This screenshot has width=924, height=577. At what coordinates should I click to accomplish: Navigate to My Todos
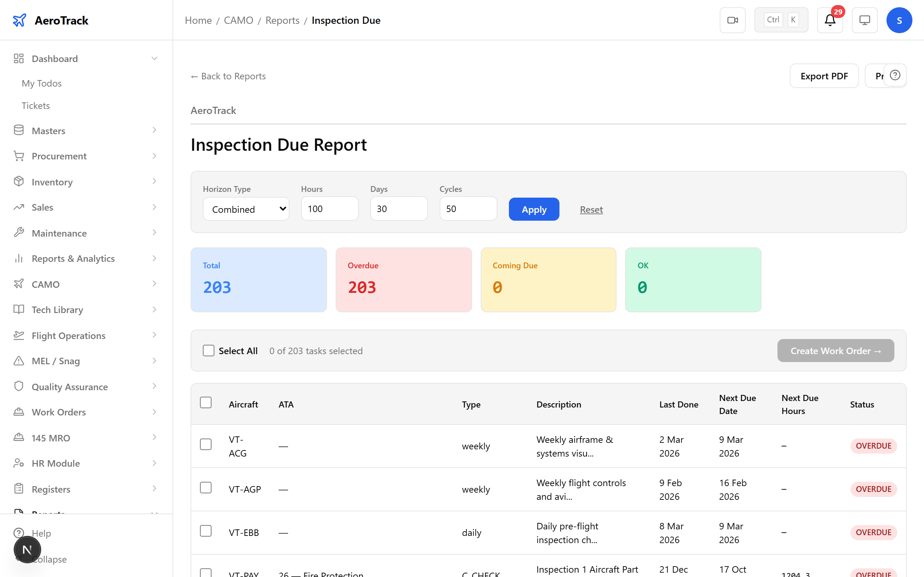point(41,83)
